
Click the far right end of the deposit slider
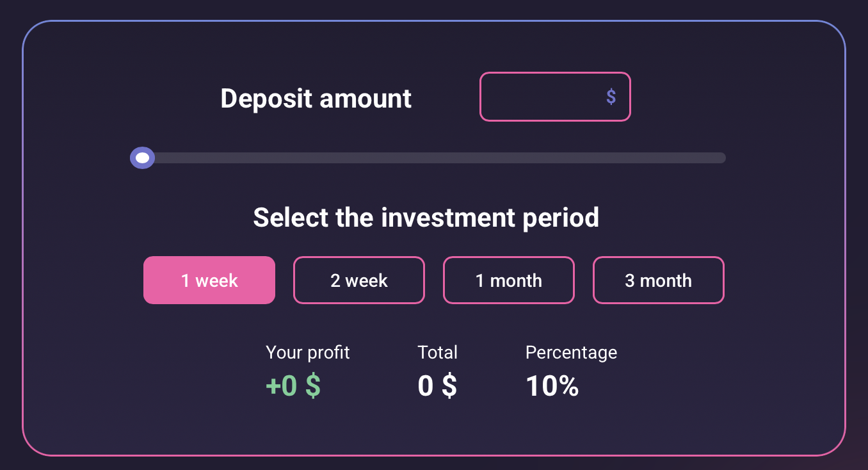click(x=721, y=158)
